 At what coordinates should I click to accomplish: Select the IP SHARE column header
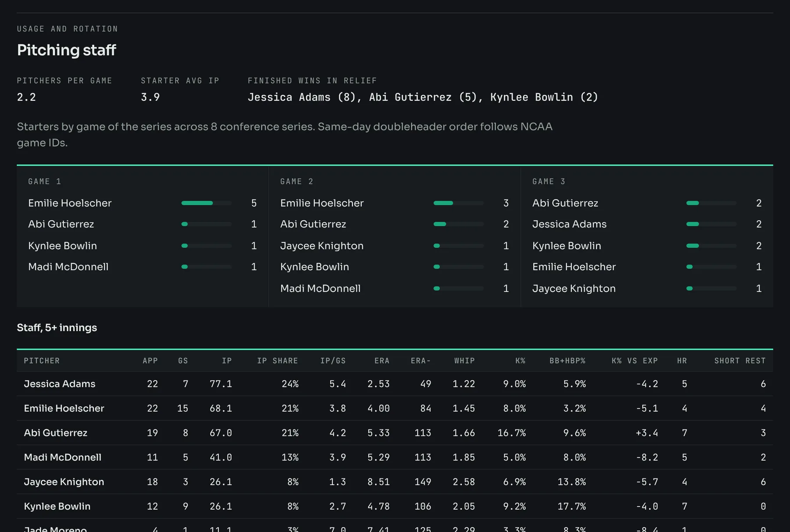(x=277, y=361)
